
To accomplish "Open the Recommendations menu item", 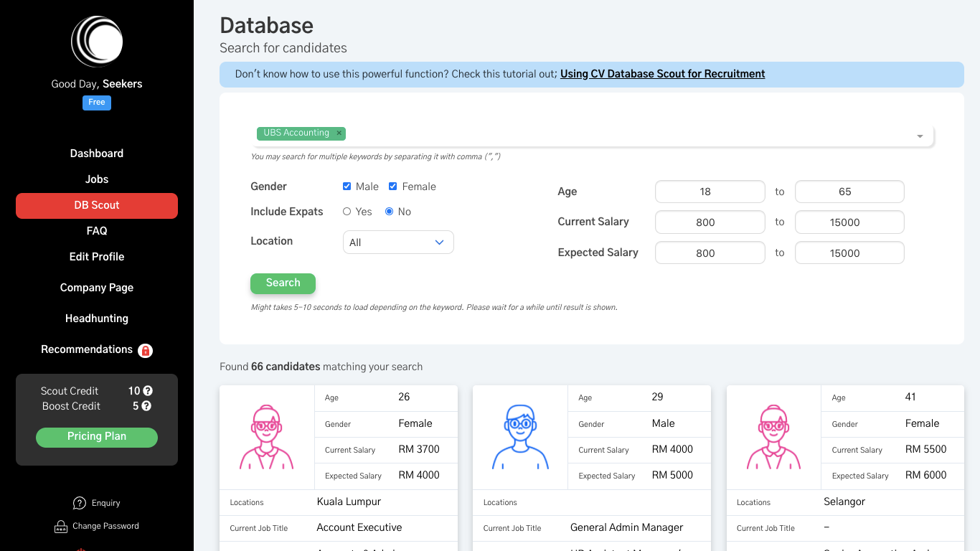I will click(x=87, y=349).
